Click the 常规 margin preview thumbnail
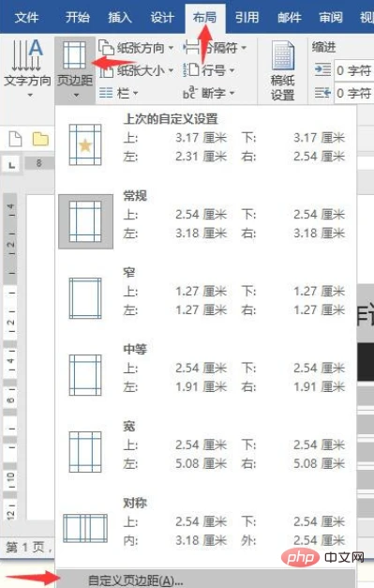This screenshot has width=374, height=588. (x=85, y=221)
